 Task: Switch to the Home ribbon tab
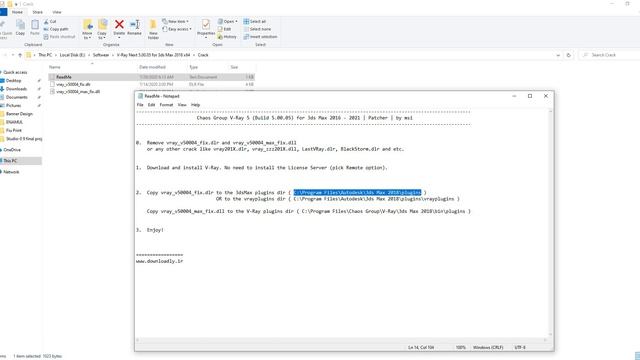17,12
